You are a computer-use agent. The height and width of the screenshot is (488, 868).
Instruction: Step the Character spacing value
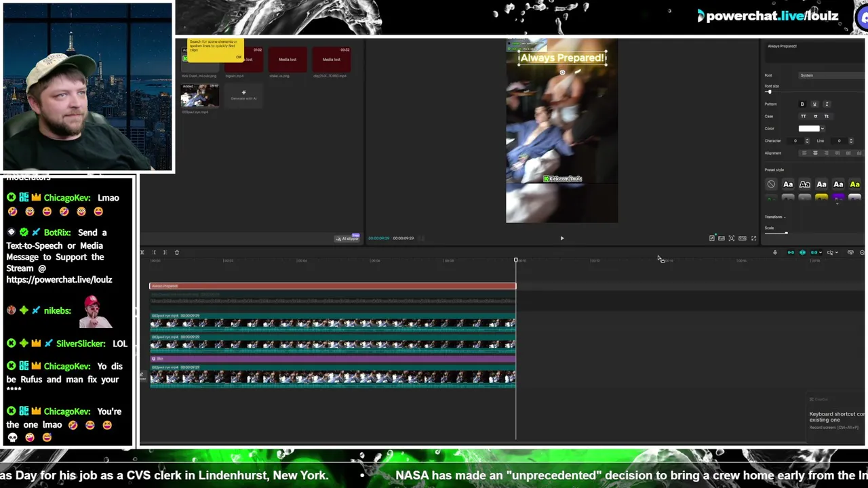[x=806, y=141]
